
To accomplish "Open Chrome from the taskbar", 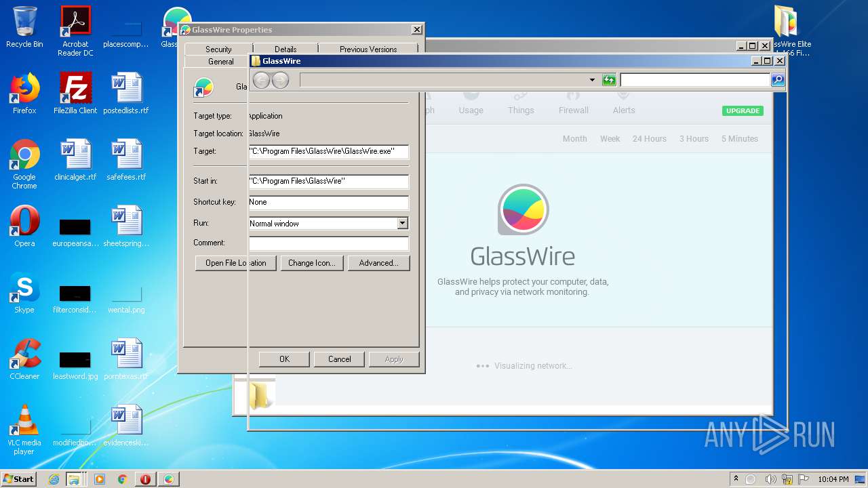I will [x=122, y=479].
